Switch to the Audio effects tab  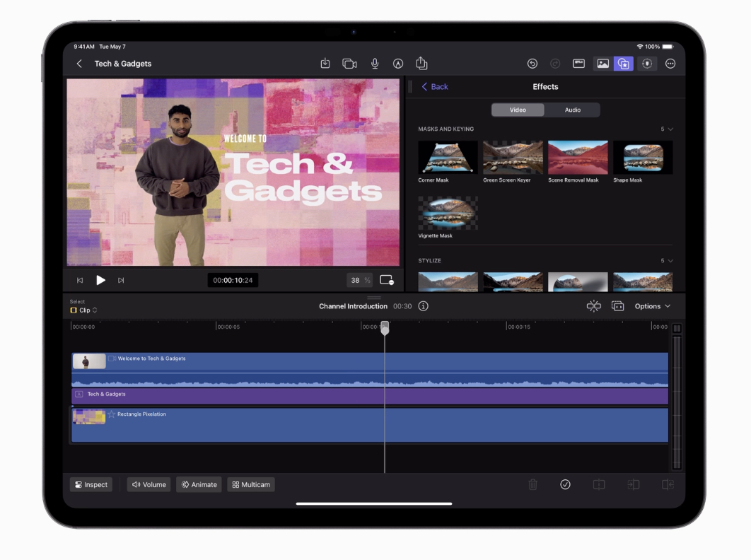click(x=572, y=110)
